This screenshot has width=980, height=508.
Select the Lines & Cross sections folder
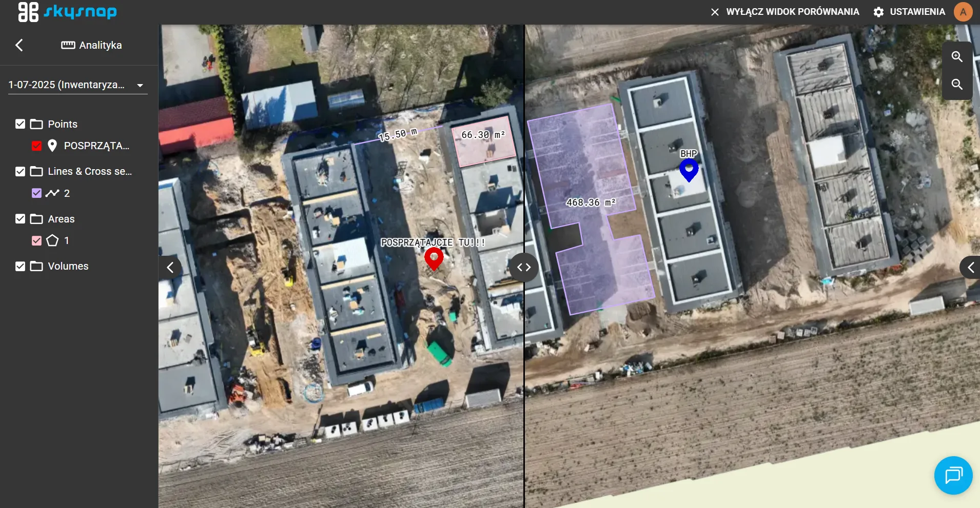[x=89, y=171]
